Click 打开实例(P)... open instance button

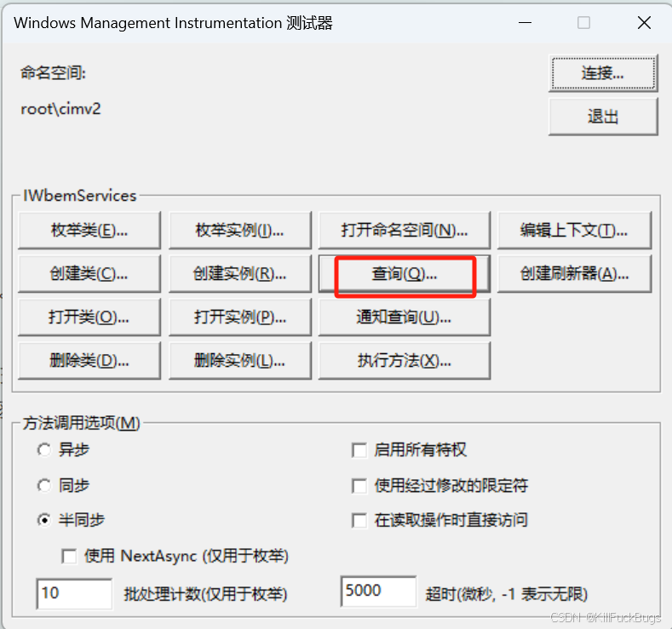click(x=240, y=317)
